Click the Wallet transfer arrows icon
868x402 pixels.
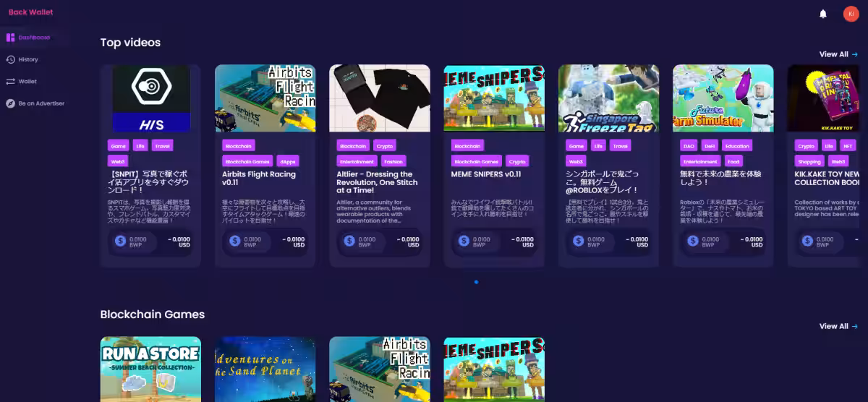pyautogui.click(x=10, y=82)
